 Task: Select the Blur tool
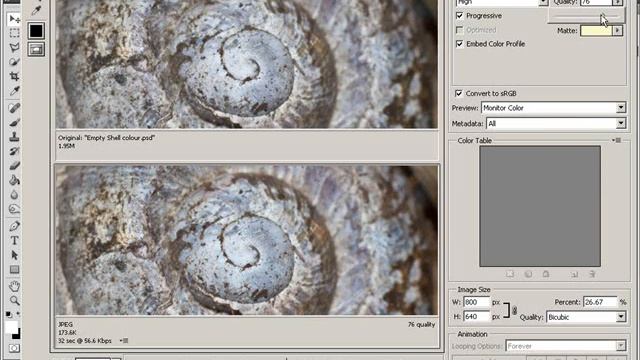[x=14, y=195]
